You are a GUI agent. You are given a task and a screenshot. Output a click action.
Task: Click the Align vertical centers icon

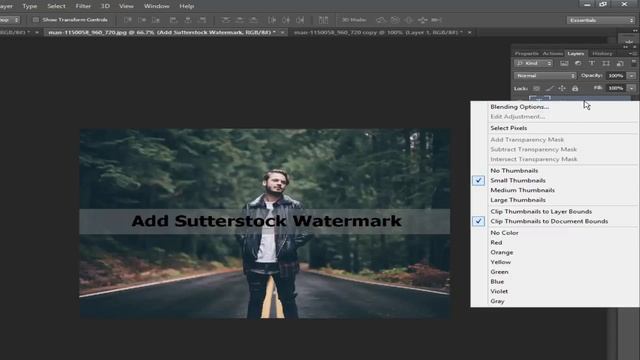point(142,20)
